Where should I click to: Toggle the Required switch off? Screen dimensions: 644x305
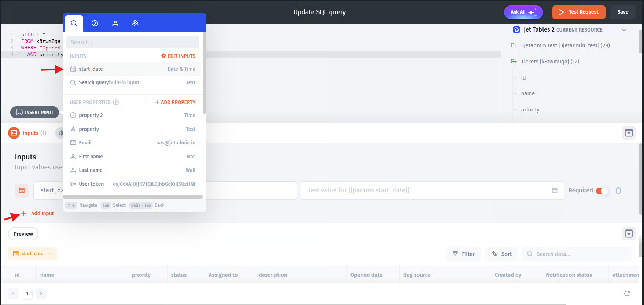pyautogui.click(x=601, y=191)
